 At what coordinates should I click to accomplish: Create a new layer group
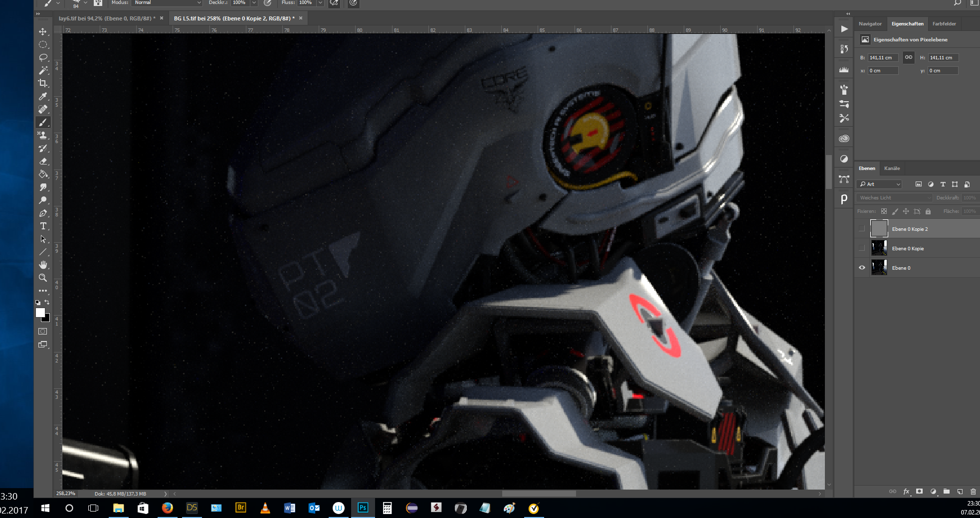pos(947,492)
